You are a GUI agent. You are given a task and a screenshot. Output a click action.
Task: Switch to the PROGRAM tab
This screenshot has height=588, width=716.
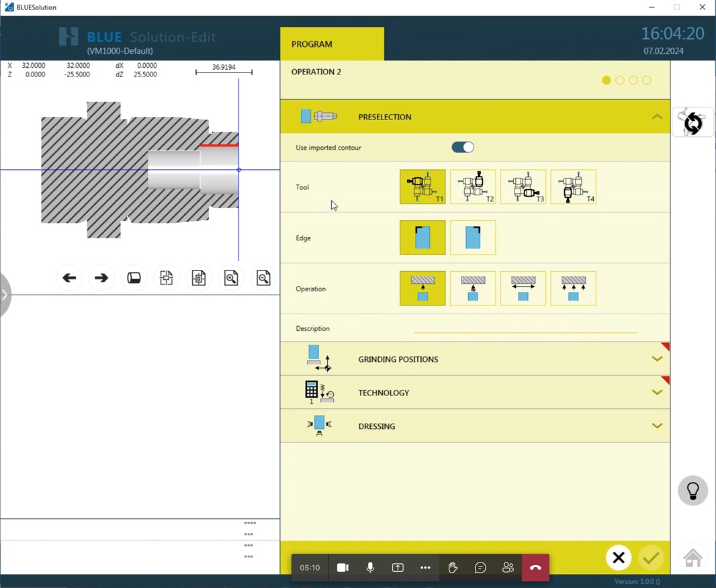[332, 44]
